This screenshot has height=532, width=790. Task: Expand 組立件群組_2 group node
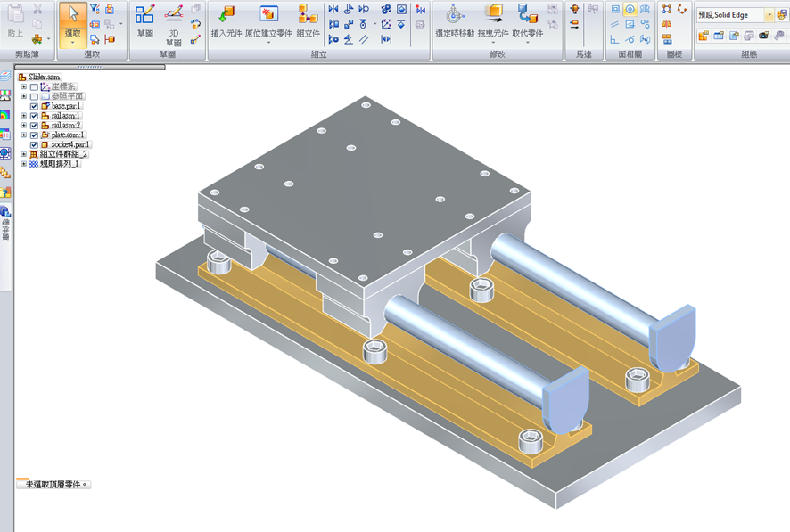pyautogui.click(x=24, y=154)
